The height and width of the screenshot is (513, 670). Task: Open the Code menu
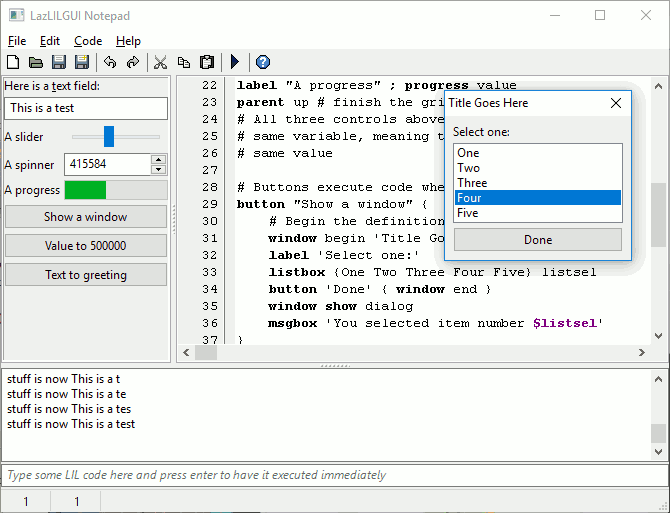[x=88, y=41]
